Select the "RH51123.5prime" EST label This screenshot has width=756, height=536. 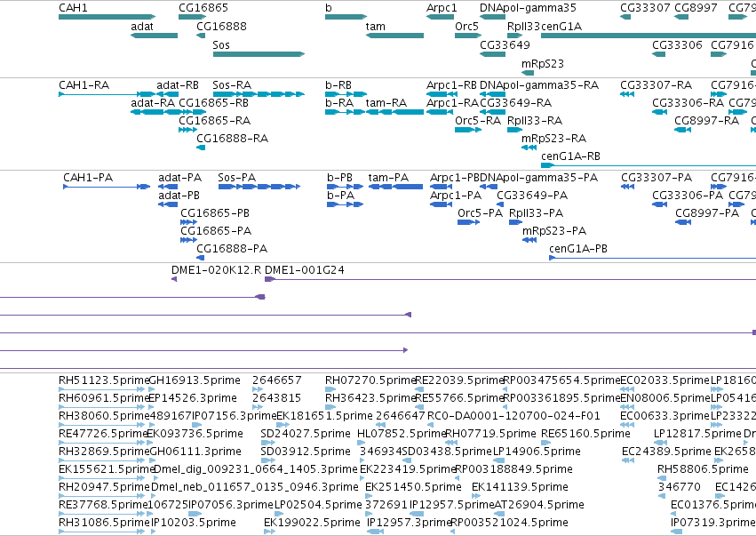(x=104, y=381)
